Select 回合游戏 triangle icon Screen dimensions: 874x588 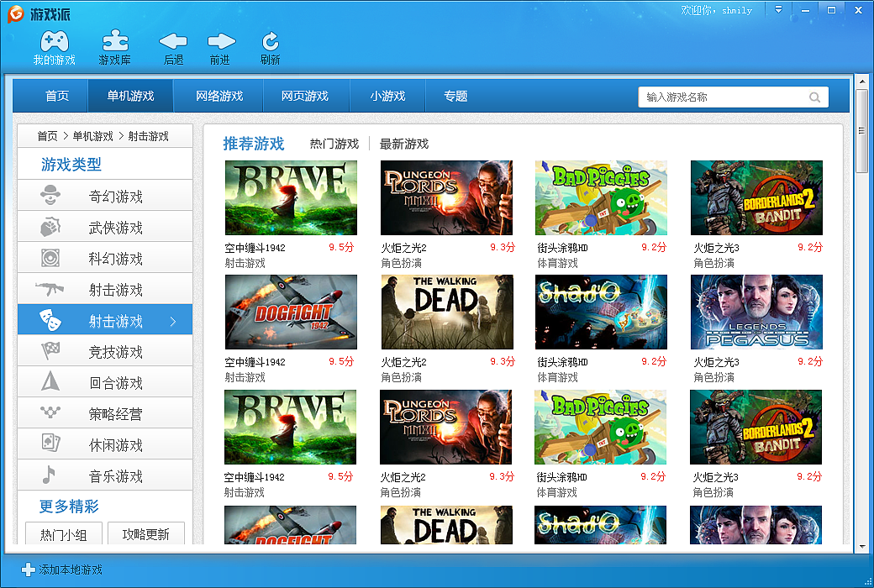(50, 381)
